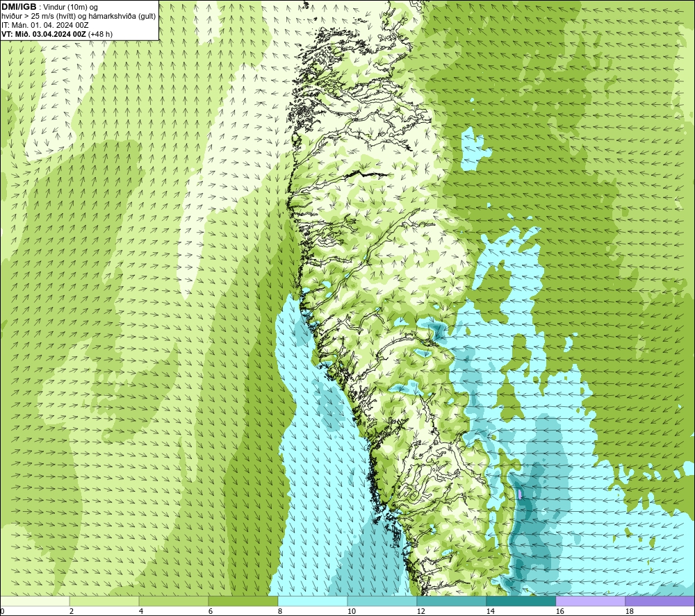695x616 pixels.
Task: Click the 6–8 m/s dark green legend swatch
Action: (243, 601)
